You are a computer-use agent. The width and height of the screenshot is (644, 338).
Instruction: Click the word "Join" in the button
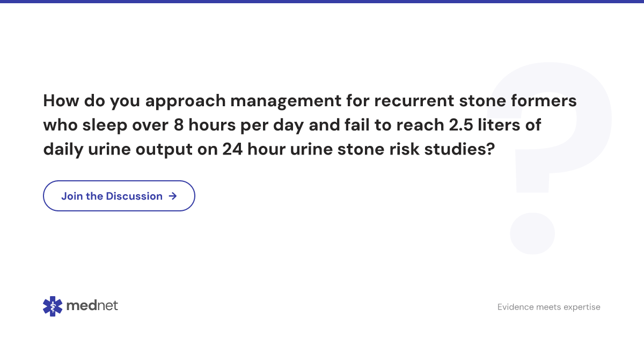[x=72, y=196]
